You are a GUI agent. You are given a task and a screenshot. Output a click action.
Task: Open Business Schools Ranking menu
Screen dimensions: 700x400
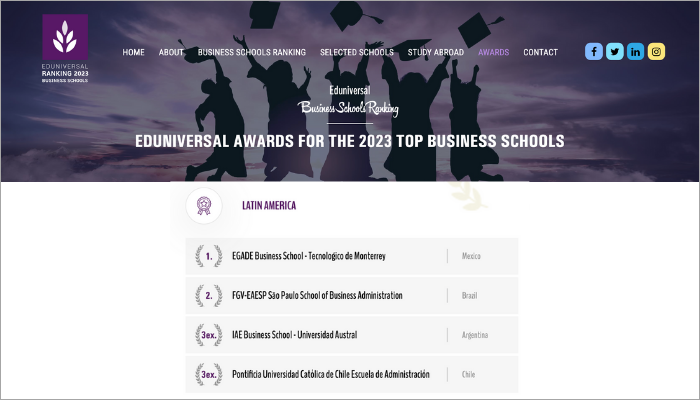(x=252, y=52)
